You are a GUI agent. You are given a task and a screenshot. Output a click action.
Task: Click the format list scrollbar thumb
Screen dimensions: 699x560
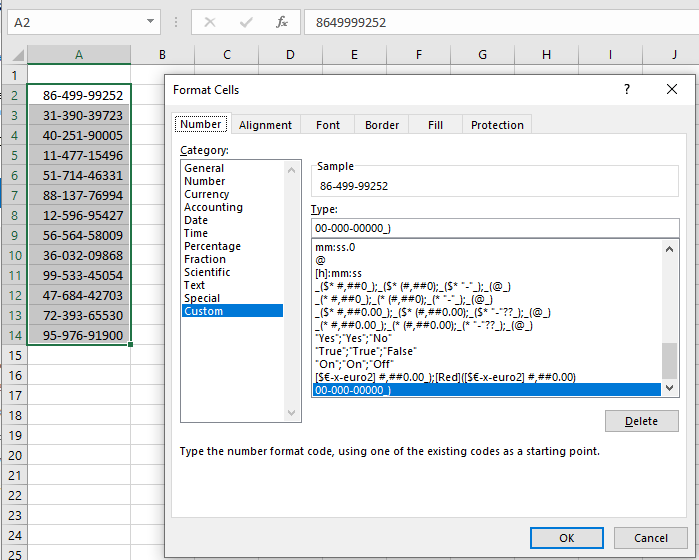669,360
